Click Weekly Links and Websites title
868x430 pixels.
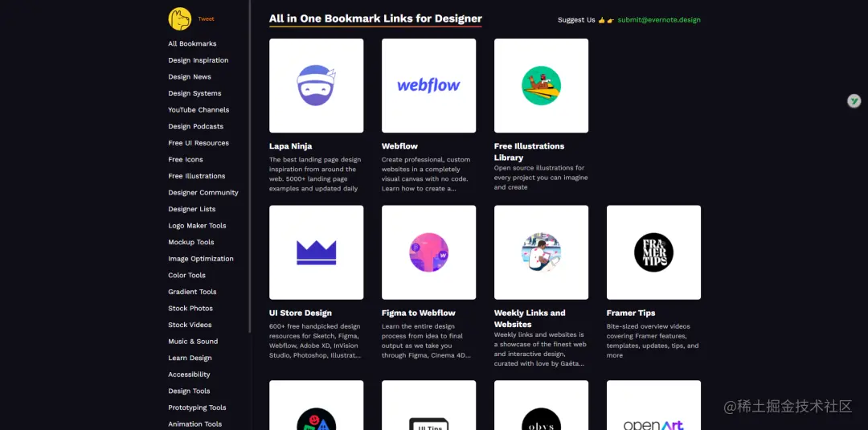click(x=530, y=318)
